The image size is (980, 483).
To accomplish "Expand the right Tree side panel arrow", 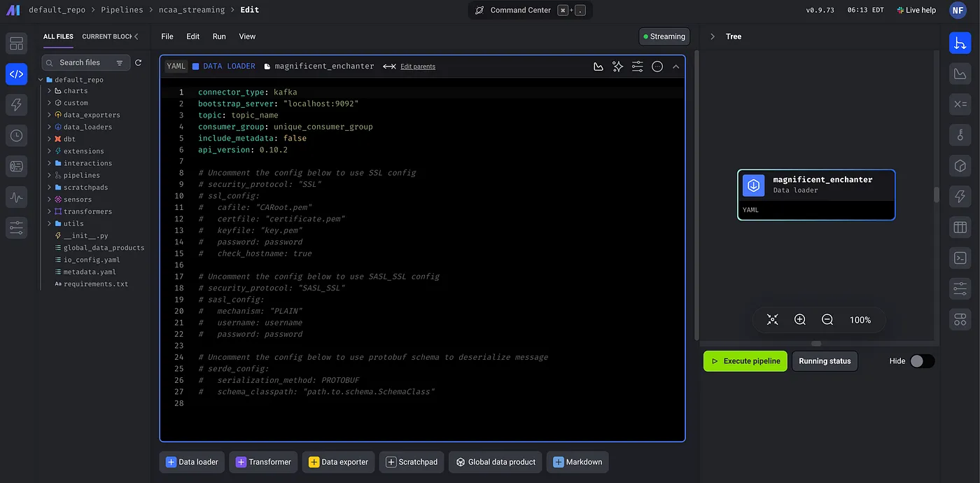I will 712,36.
